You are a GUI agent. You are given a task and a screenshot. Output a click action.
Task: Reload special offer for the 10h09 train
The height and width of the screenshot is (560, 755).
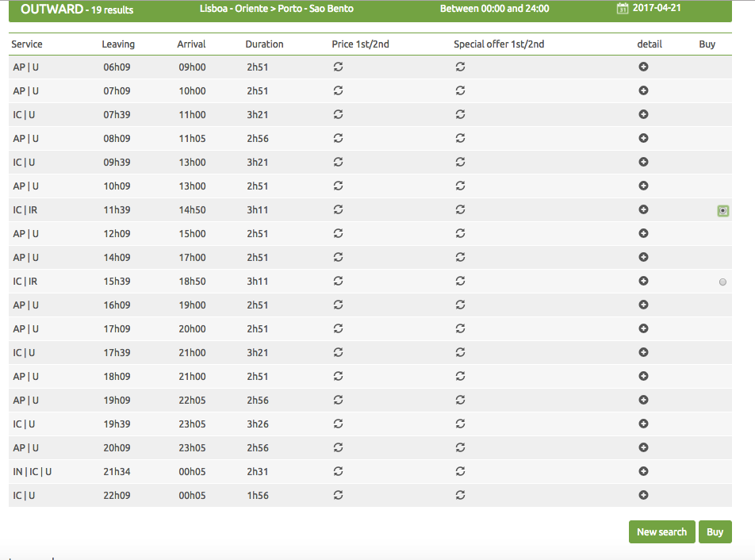point(460,186)
